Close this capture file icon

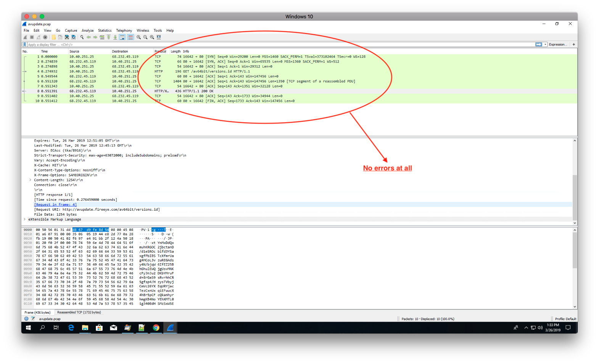click(x=67, y=37)
